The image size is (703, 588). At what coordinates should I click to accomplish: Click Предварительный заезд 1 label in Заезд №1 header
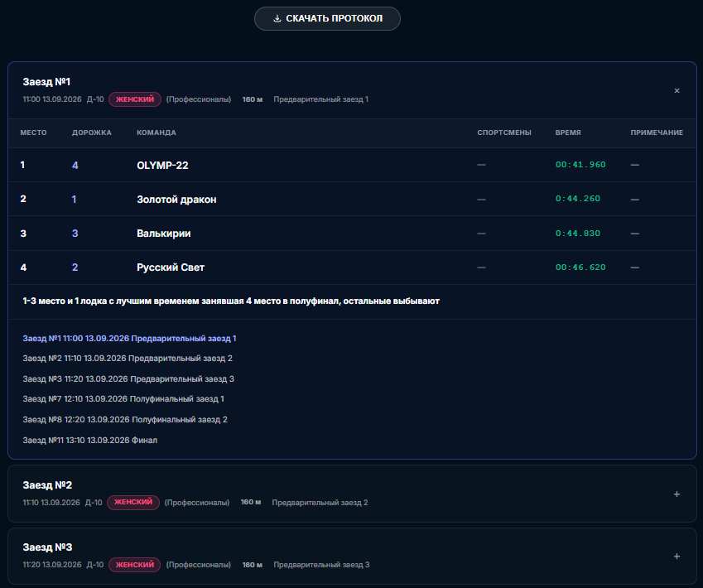[x=321, y=99]
